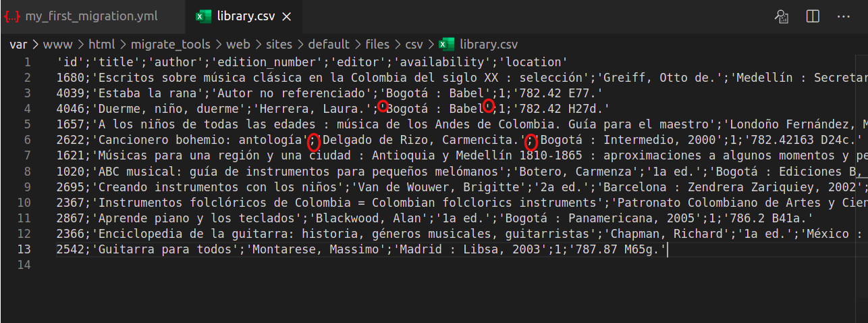This screenshot has width=868, height=323.
Task: Click the spreadsheet icon in the breadcrumb
Action: click(446, 45)
